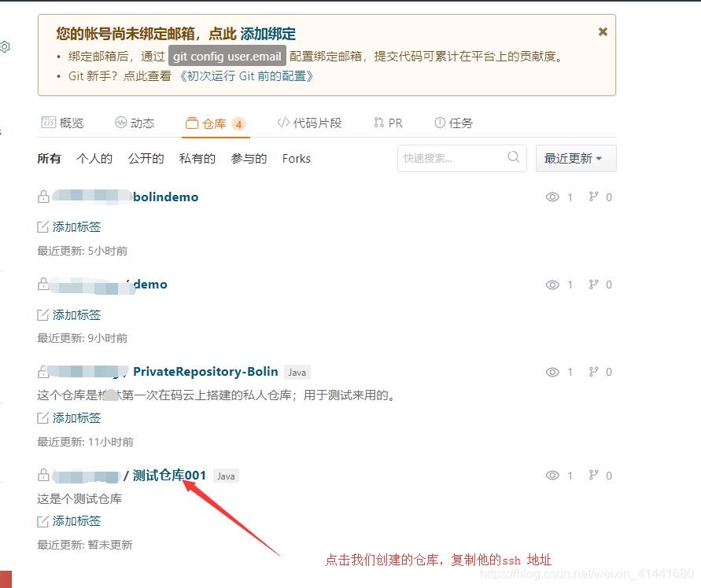Click text 最近更新: 5小时前
This screenshot has height=588, width=701.
(x=83, y=251)
